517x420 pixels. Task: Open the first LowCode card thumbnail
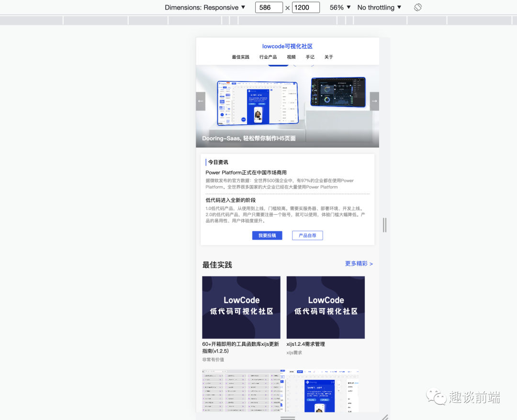tap(241, 307)
